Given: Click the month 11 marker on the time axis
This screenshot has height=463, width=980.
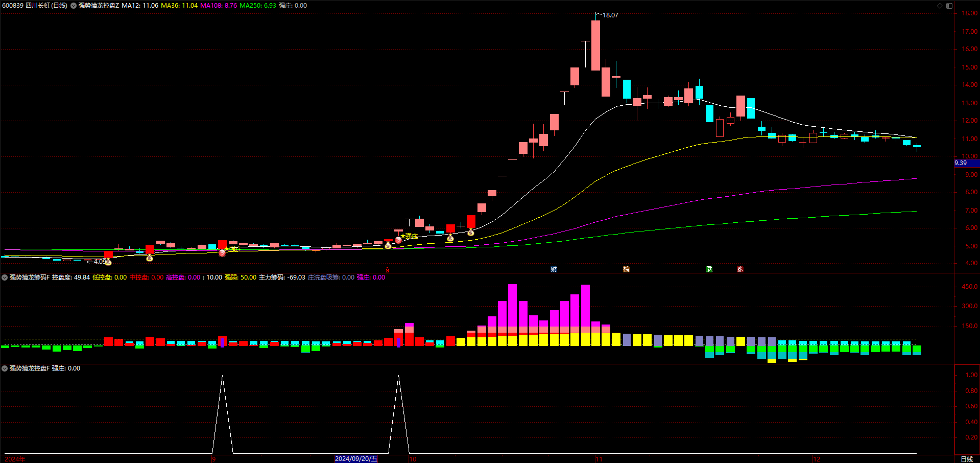Looking at the screenshot, I should coord(599,459).
